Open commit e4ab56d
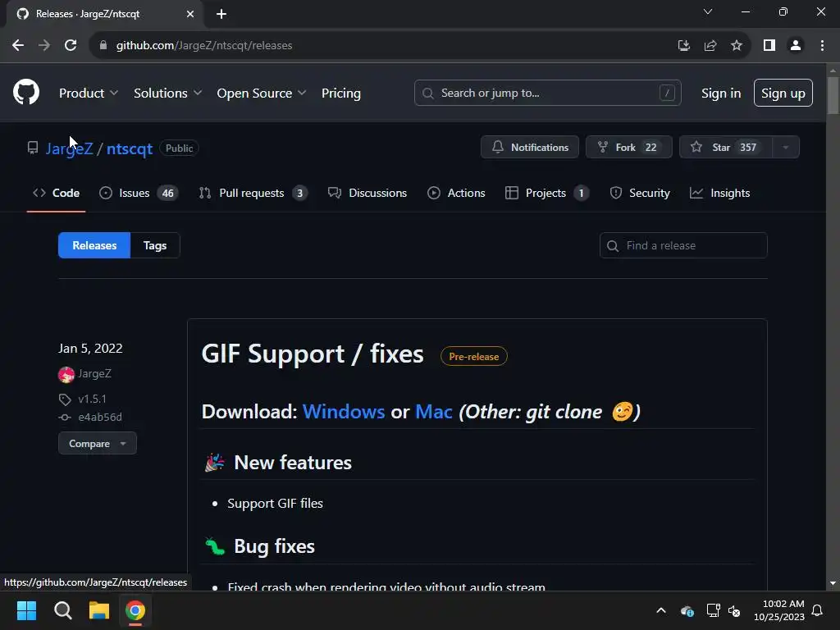 (100, 418)
